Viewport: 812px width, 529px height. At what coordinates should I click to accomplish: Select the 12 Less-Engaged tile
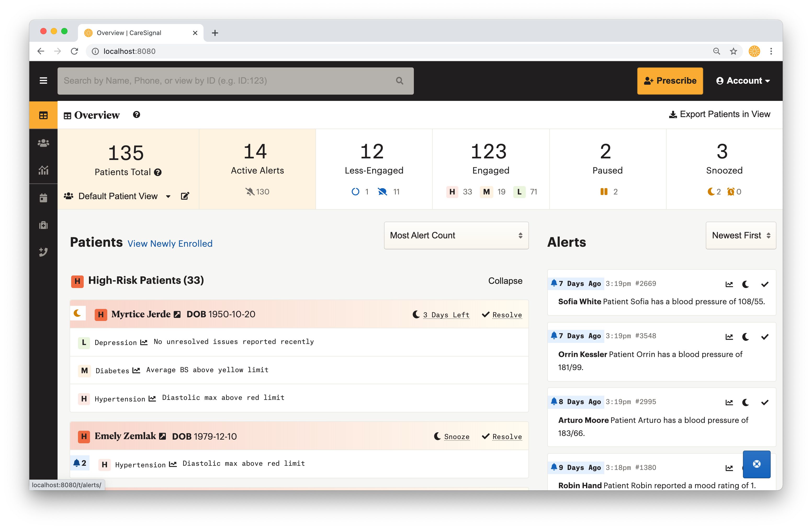click(374, 169)
